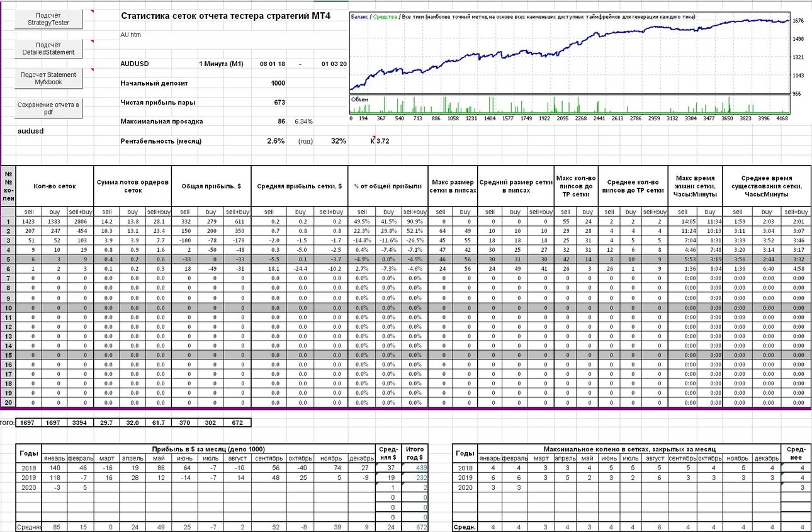Image resolution: width=812 pixels, height=532 pixels.
Task: Select the № колен column header
Action: point(8,186)
